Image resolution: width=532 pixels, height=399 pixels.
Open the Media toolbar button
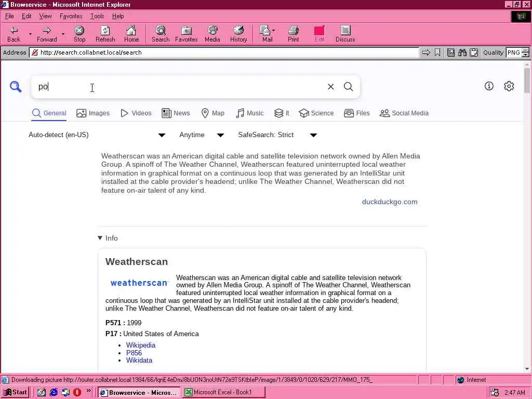click(x=212, y=34)
